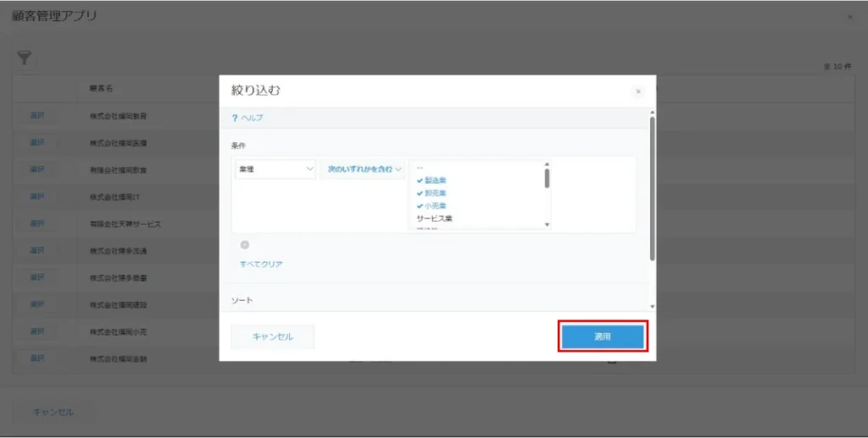This screenshot has width=868, height=438.
Task: Click the 適用 button
Action: point(603,337)
